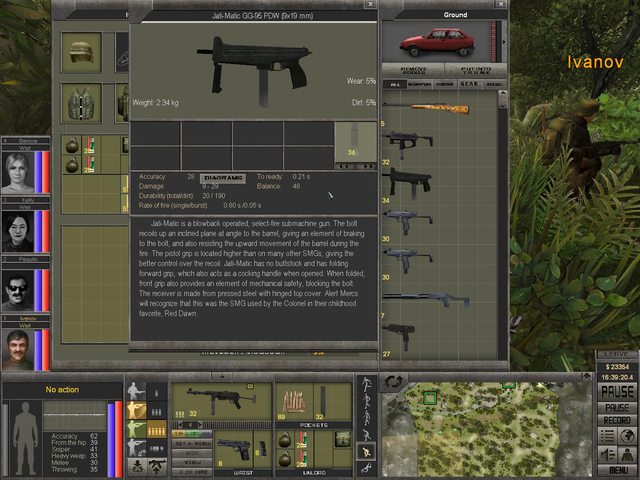
Task: Close the Jati-Matic item info window
Action: 370,4
